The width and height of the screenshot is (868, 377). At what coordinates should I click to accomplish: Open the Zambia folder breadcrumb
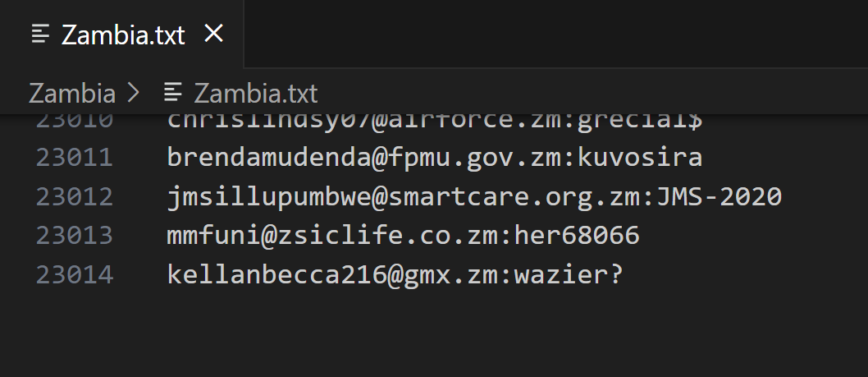coord(71,93)
